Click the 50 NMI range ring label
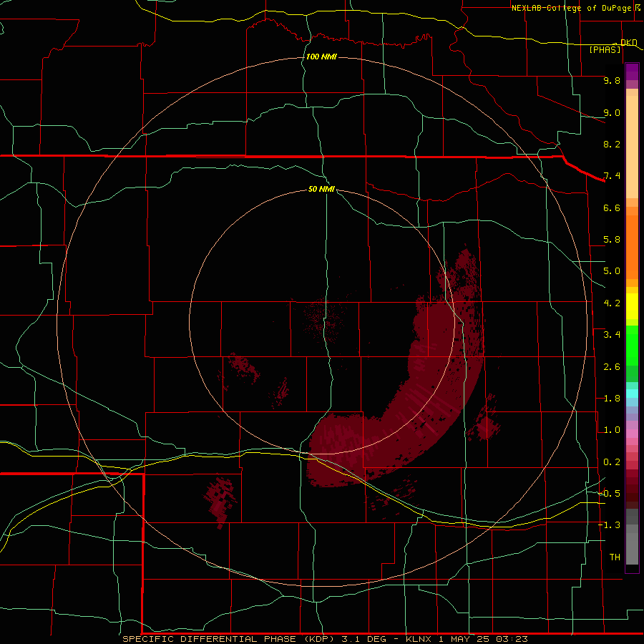The height and width of the screenshot is (644, 644). point(321,189)
